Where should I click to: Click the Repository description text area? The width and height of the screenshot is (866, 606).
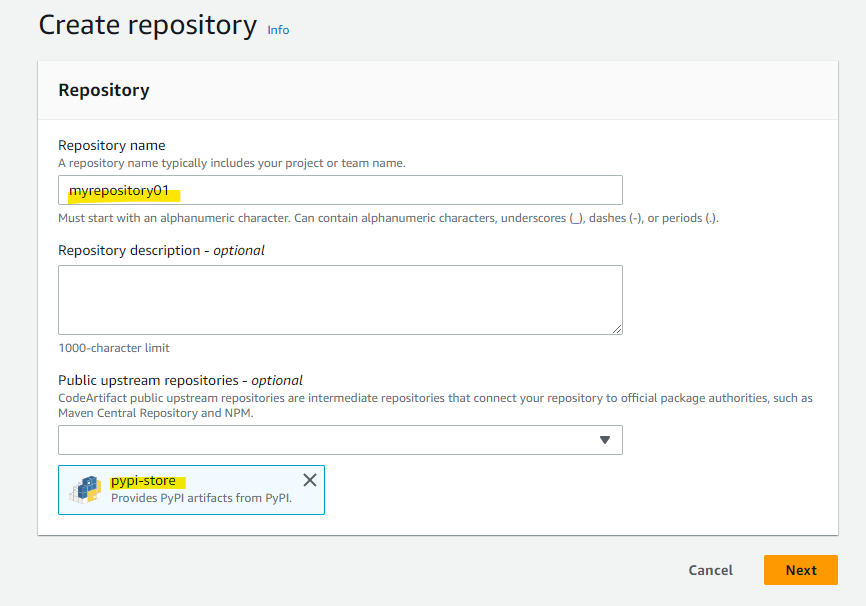(340, 300)
